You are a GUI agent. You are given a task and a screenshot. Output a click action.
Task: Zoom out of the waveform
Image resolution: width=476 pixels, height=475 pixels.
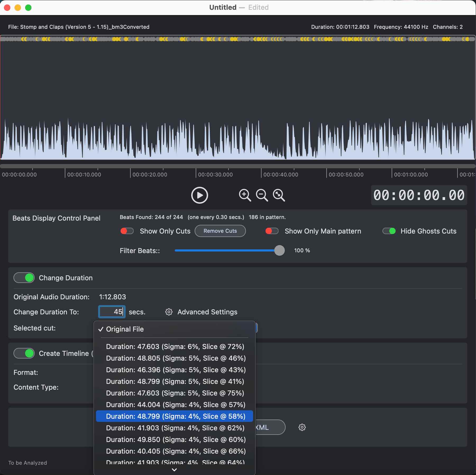coord(262,195)
